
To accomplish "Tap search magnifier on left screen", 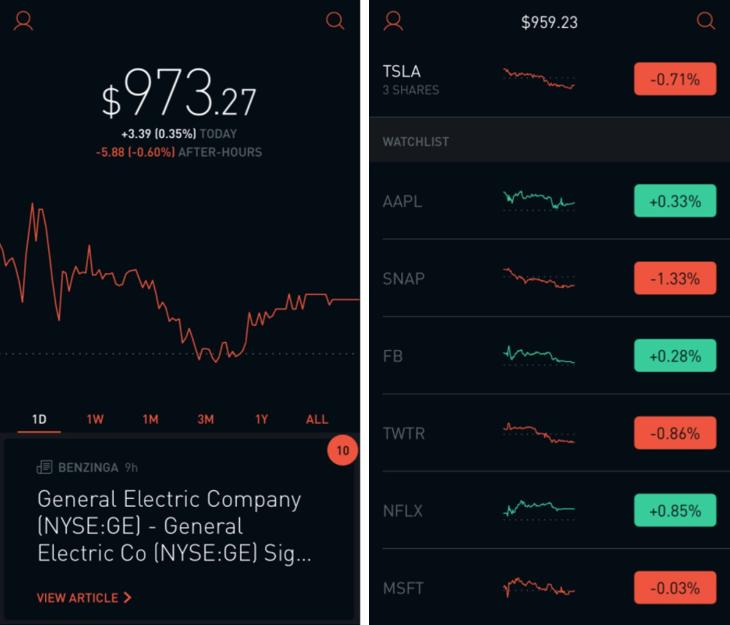I will pyautogui.click(x=335, y=21).
